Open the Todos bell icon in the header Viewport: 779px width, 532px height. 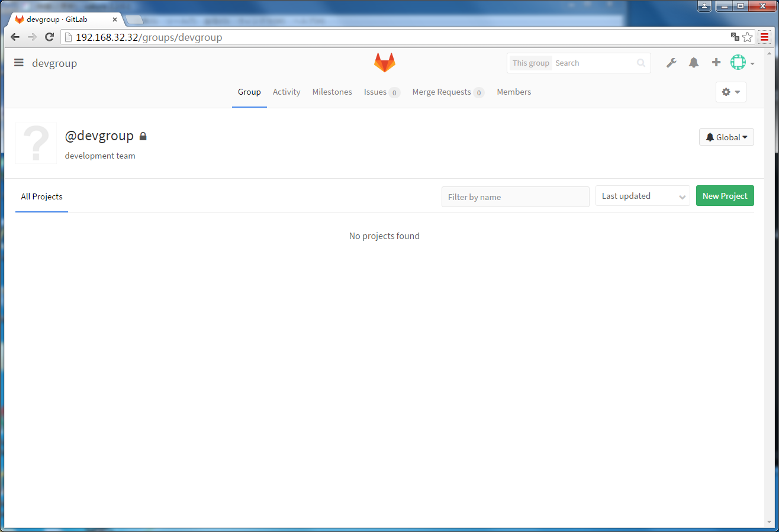click(694, 63)
